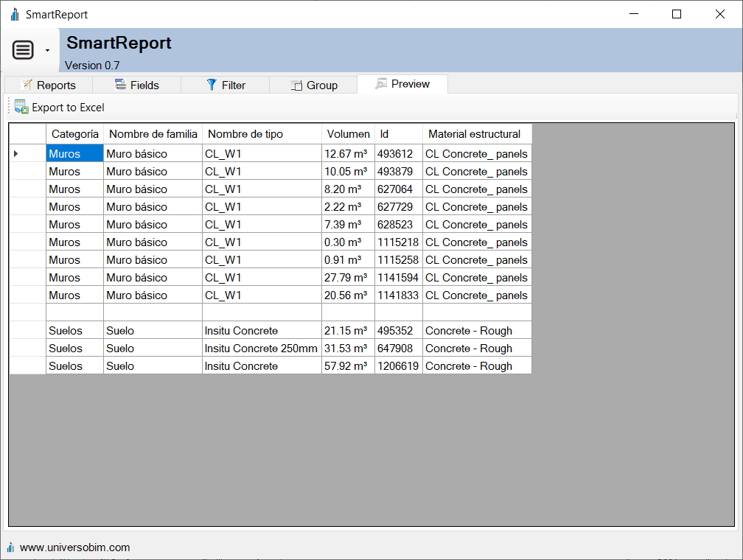Click the volume cell 2.22 m³
The width and height of the screenshot is (743, 560).
click(348, 206)
